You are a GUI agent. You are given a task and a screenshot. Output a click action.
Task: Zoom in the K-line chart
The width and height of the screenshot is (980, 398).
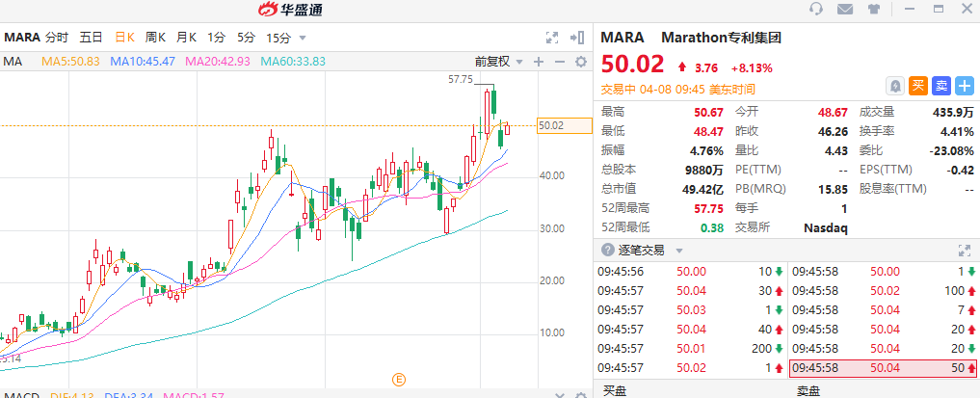pos(539,62)
